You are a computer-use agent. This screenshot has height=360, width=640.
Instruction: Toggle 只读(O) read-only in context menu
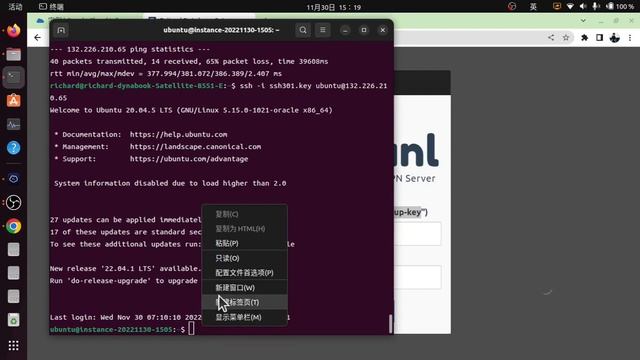click(x=245, y=258)
